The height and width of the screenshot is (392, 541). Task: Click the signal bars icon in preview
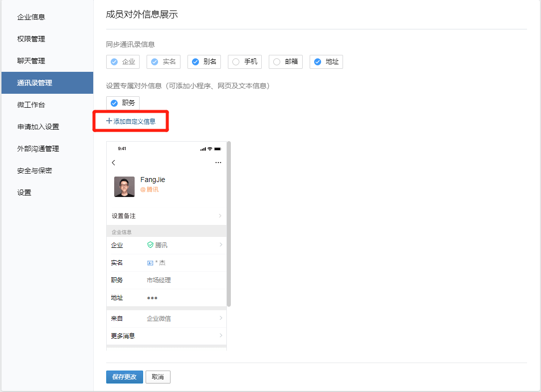coord(203,149)
